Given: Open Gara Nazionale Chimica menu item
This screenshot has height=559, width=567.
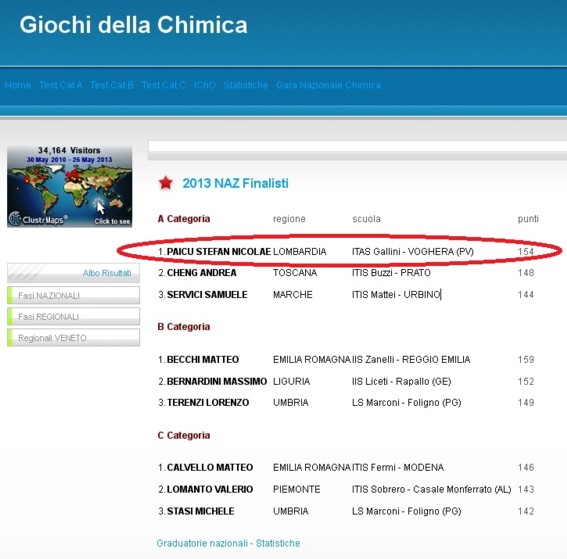Looking at the screenshot, I should (x=328, y=85).
